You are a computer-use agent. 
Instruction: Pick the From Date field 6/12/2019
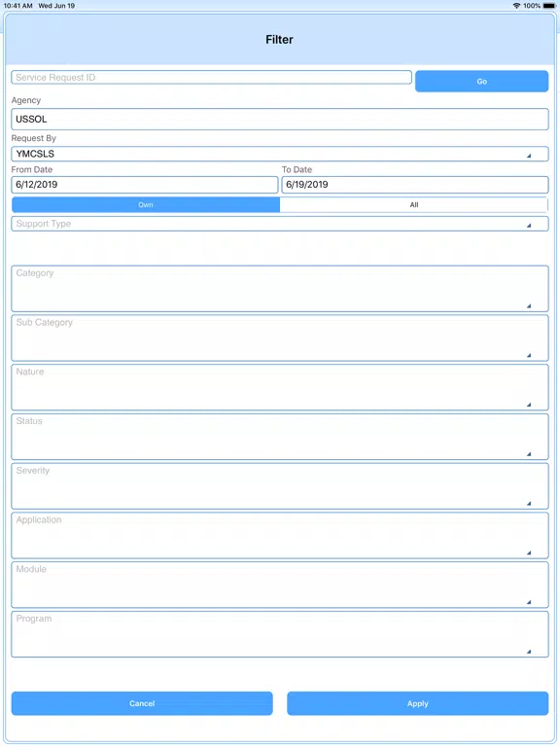(x=145, y=185)
